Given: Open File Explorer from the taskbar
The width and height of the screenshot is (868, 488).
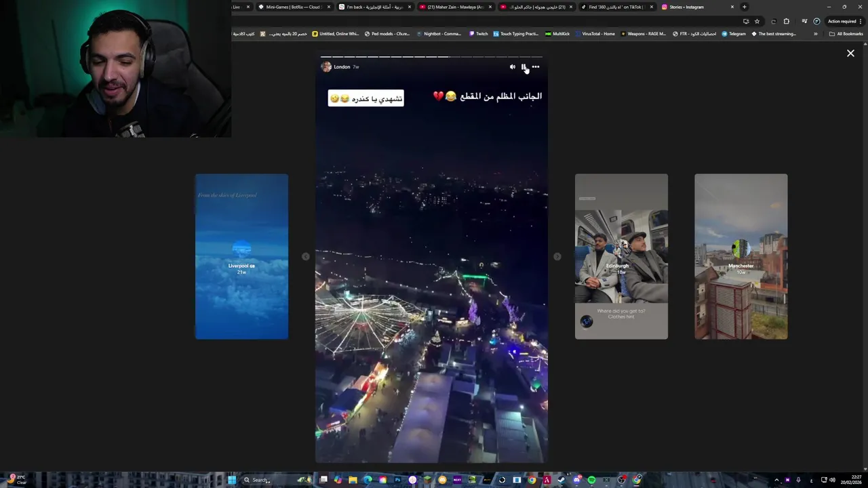Looking at the screenshot, I should click(x=353, y=480).
